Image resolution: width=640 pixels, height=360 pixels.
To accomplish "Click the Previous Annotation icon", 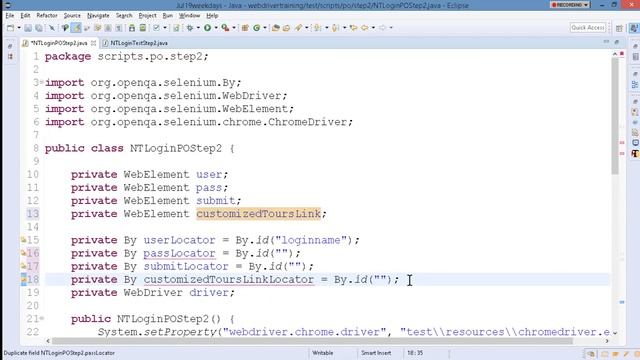I will tap(335, 28).
